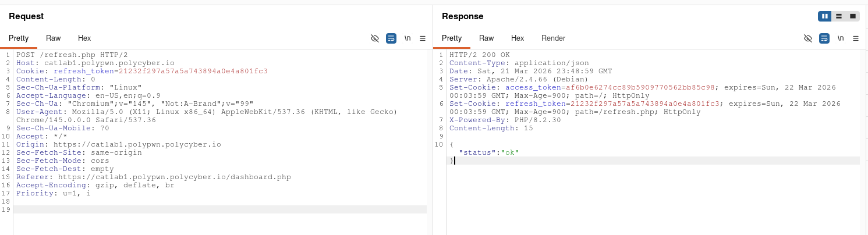The width and height of the screenshot is (868, 235).
Task: Switch Response pane to Hex tab
Action: point(518,38)
